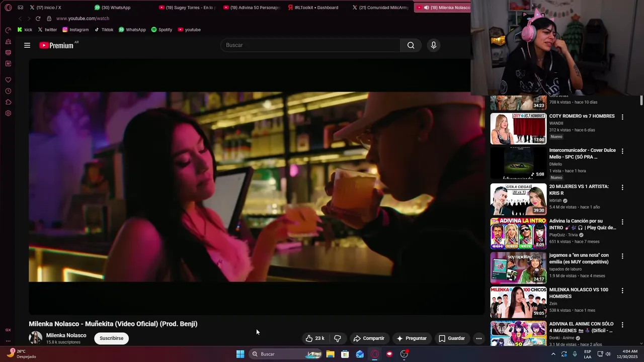Open YouTube hamburger guide menu
Viewport: 644px width, 362px height.
coord(27,45)
